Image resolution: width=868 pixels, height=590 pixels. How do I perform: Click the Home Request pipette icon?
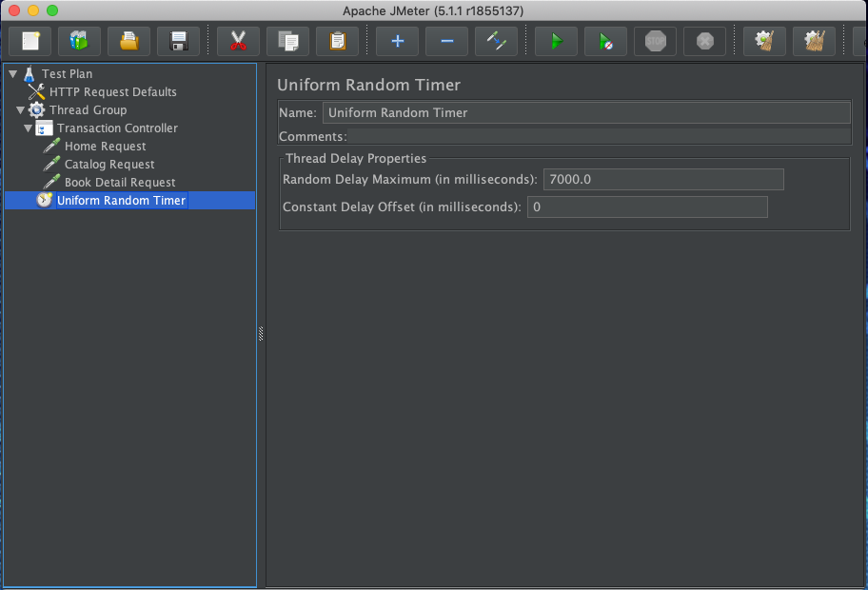pyautogui.click(x=51, y=147)
